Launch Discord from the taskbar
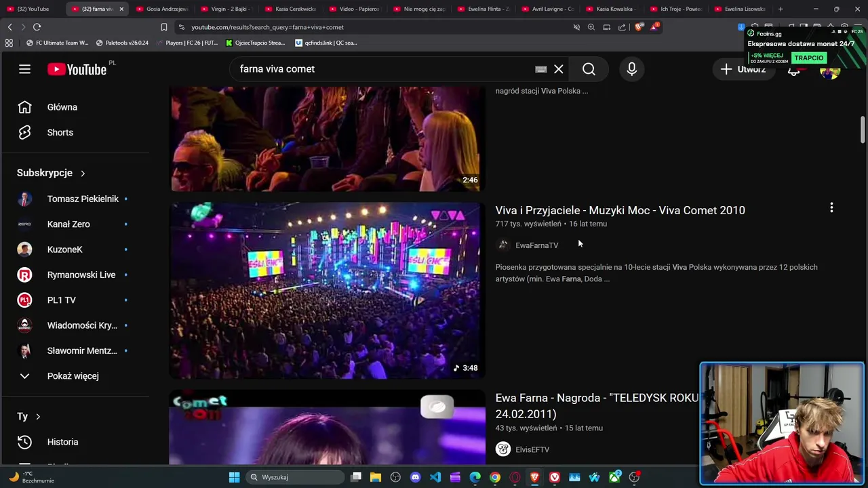868x488 pixels. (x=415, y=477)
